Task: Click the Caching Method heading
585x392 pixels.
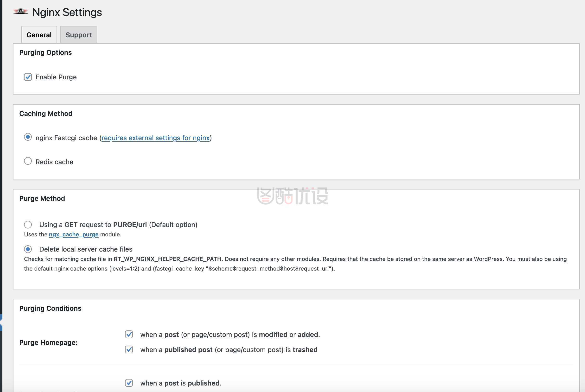Action: pyautogui.click(x=46, y=114)
